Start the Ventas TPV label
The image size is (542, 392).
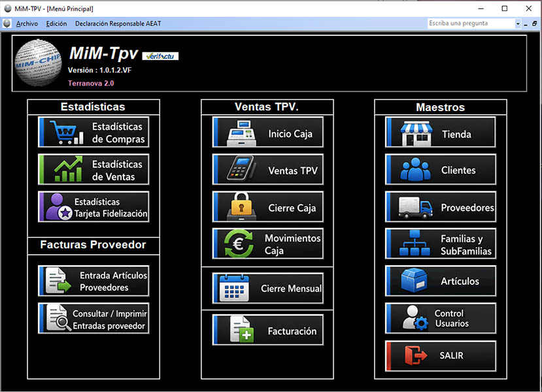[x=293, y=171]
